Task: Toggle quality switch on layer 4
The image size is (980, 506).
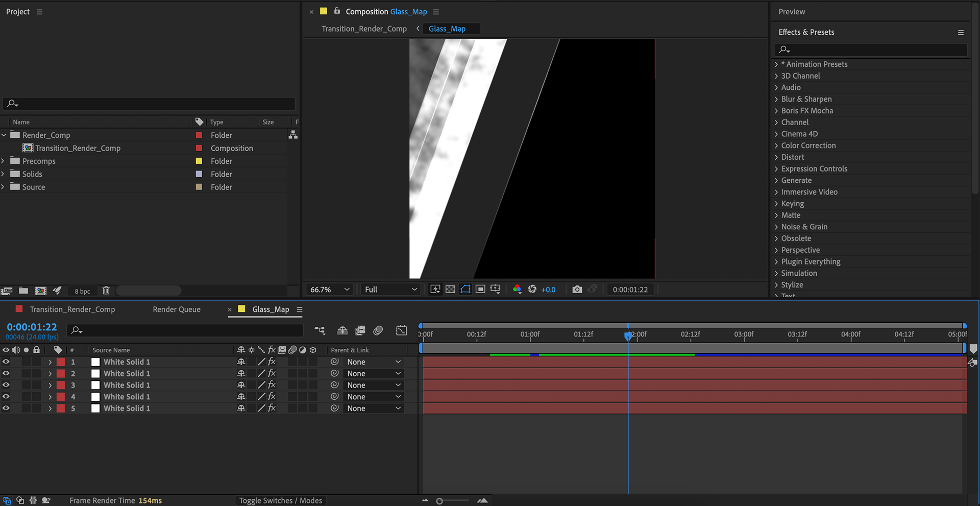Action: coord(261,397)
